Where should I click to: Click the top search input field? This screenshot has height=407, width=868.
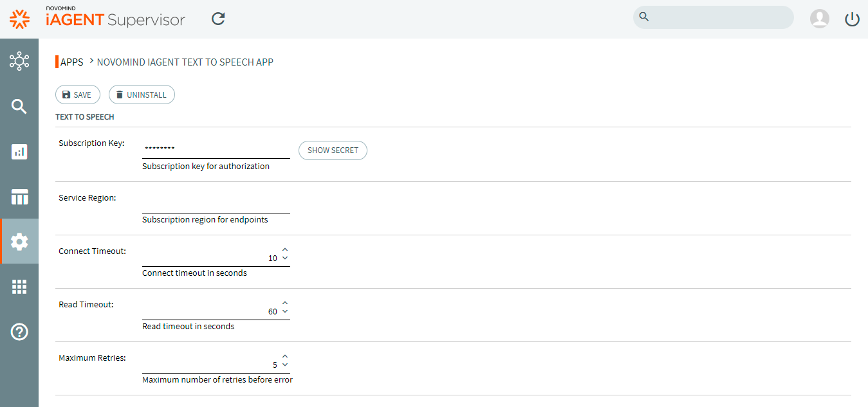pos(714,17)
